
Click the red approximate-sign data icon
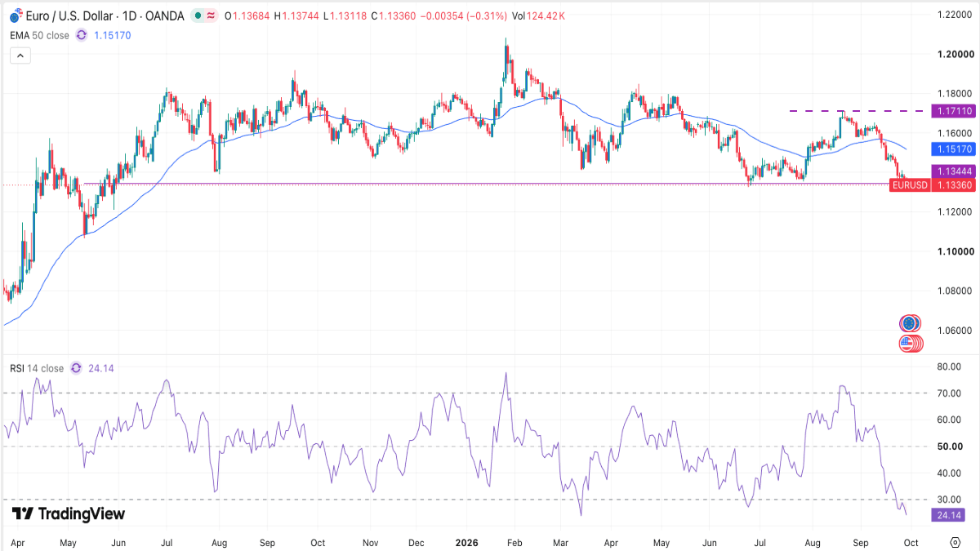pos(212,16)
